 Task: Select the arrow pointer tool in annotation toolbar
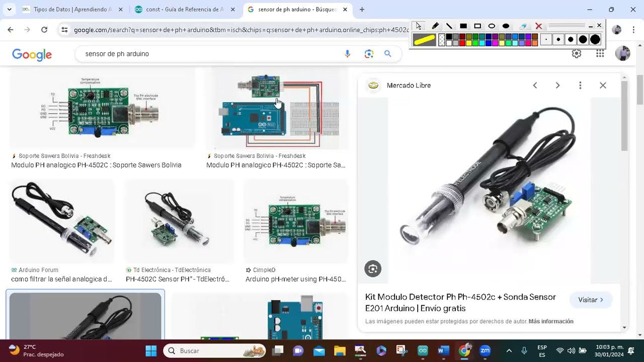point(419,26)
